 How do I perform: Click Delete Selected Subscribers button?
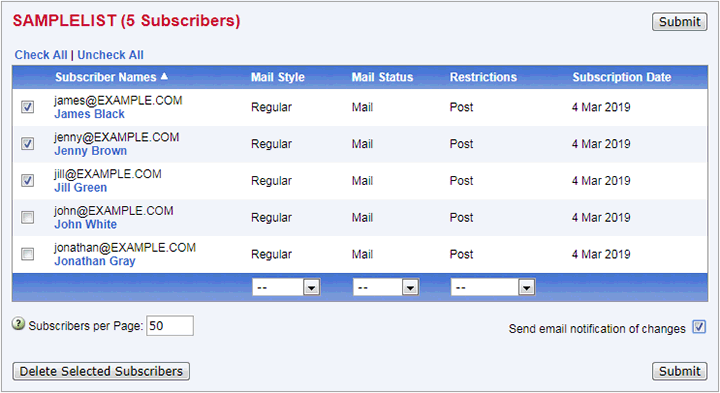[101, 371]
